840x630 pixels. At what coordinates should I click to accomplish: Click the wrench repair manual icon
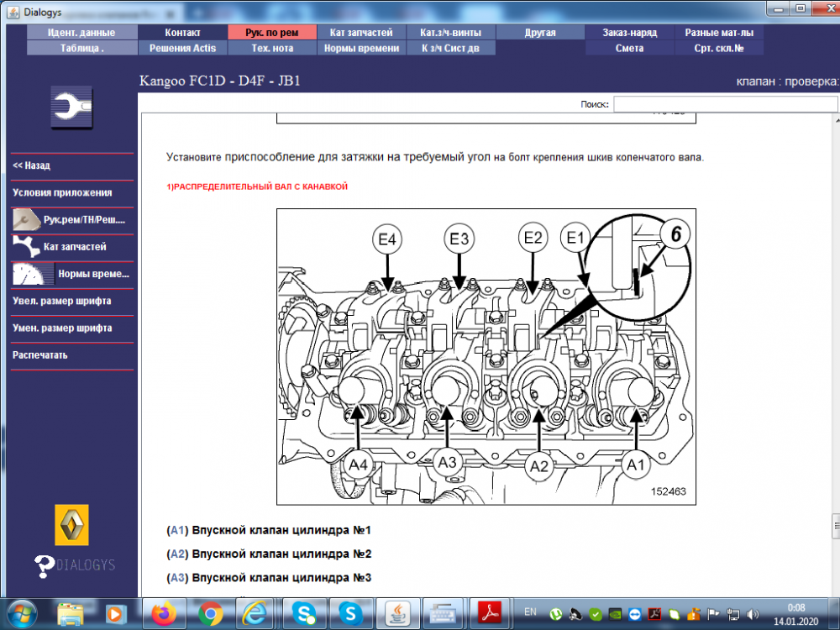[71, 108]
